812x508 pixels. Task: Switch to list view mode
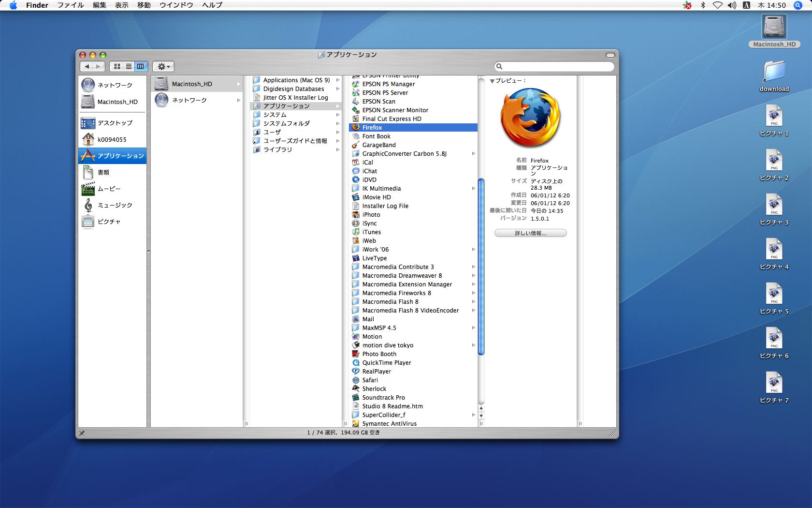129,66
